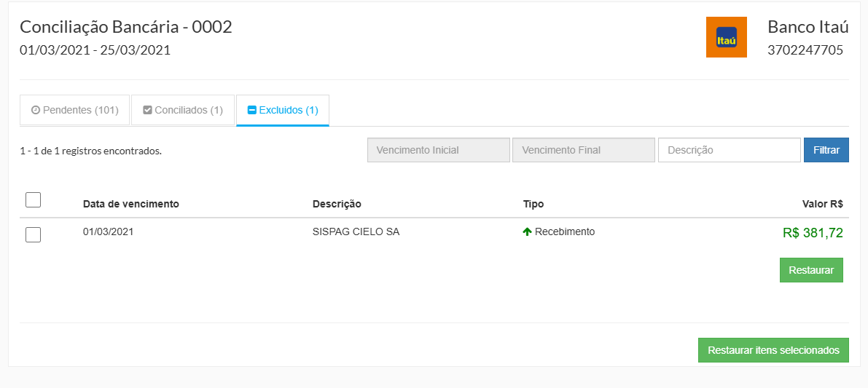Click the SISPAG CIELO SA description cell

click(356, 232)
